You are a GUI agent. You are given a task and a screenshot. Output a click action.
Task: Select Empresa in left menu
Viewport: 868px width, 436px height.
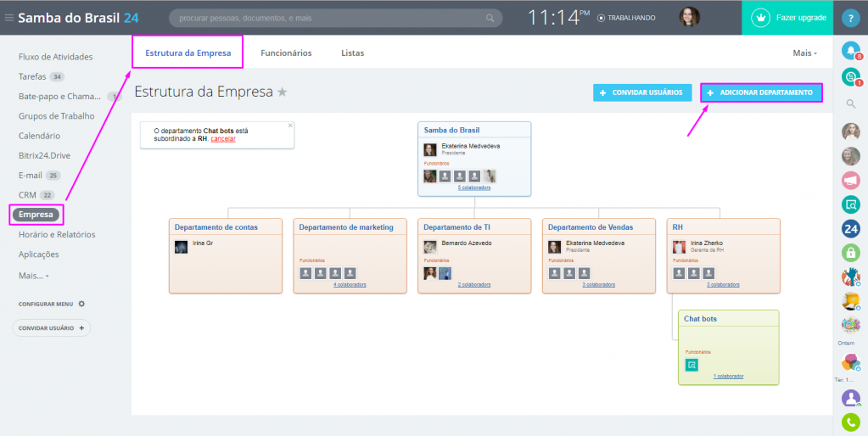coord(36,215)
